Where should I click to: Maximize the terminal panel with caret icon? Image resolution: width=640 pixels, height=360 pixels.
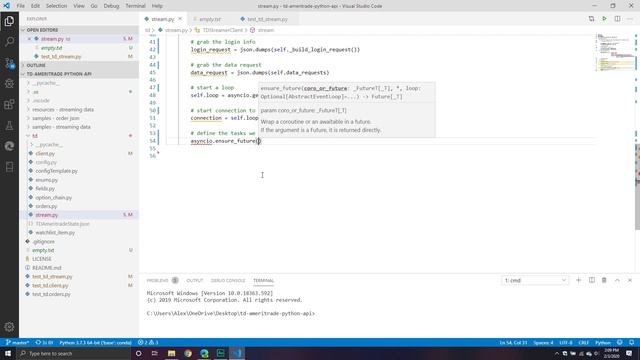pyautogui.click(x=617, y=280)
